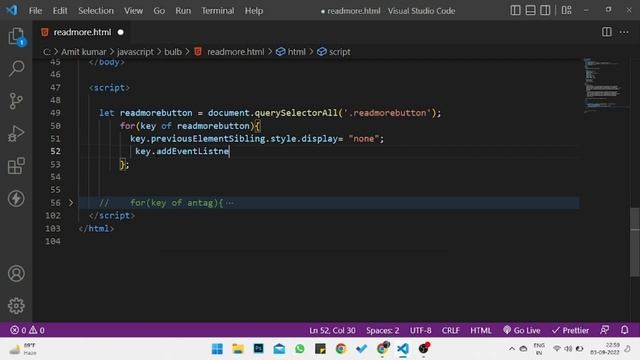Screen dimensions: 640x360
Task: Change file encoding UTF-8
Action: [420, 330]
